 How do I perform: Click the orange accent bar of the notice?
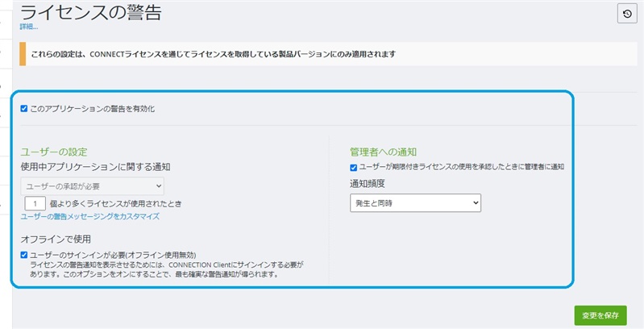(23, 54)
